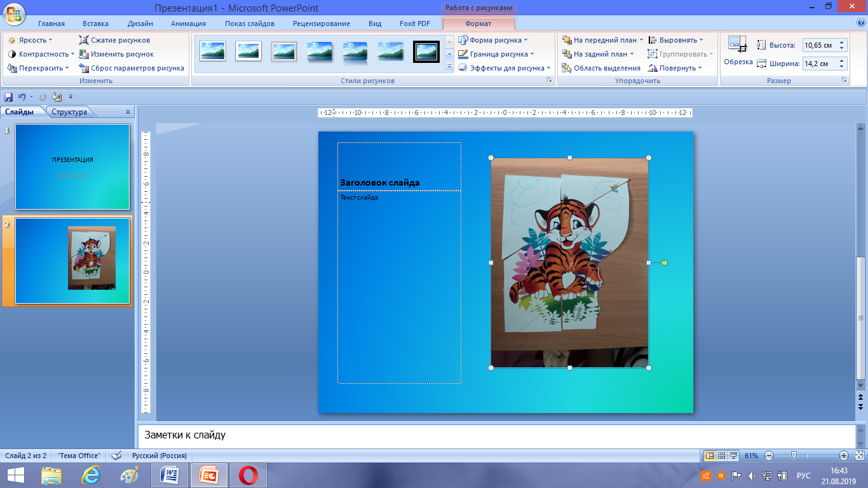Reset picture with Сброс параметров рисунка
Screen dimensions: 868x488
[132, 68]
